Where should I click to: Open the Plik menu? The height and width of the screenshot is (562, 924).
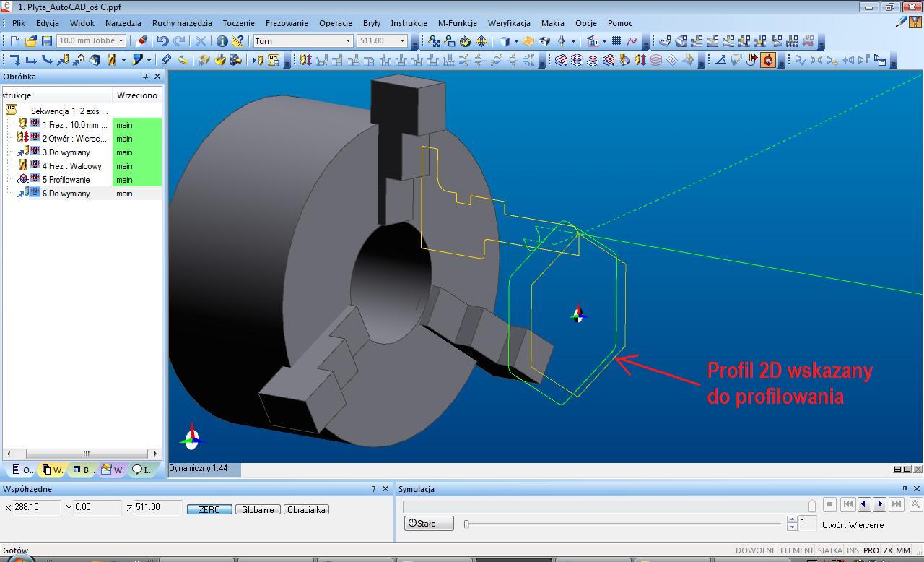(x=18, y=23)
